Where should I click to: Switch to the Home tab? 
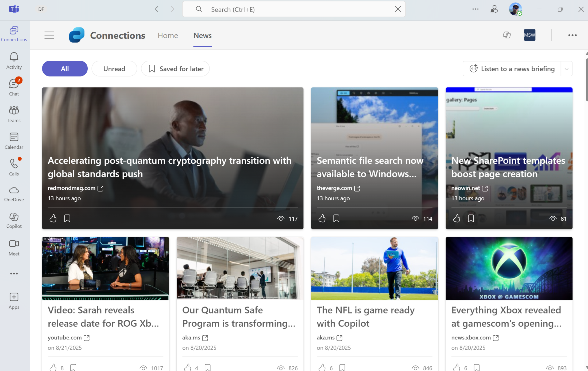pos(168,35)
